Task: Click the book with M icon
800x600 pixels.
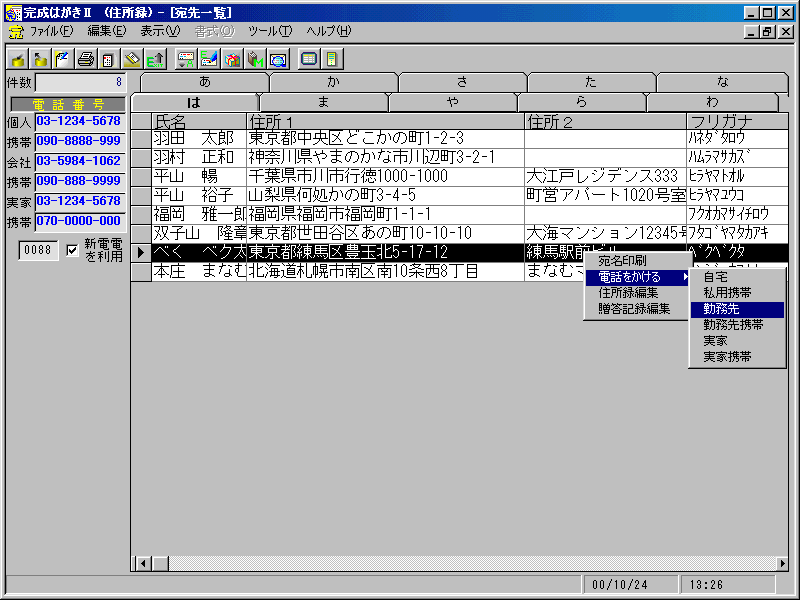Action: [255, 59]
